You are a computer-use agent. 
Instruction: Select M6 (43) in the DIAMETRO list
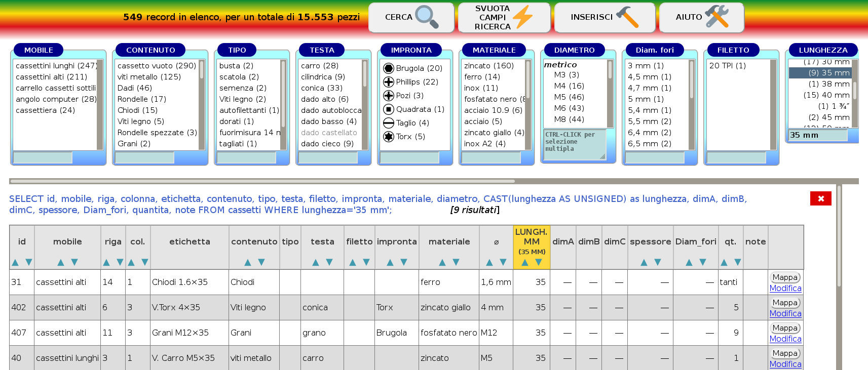point(569,108)
